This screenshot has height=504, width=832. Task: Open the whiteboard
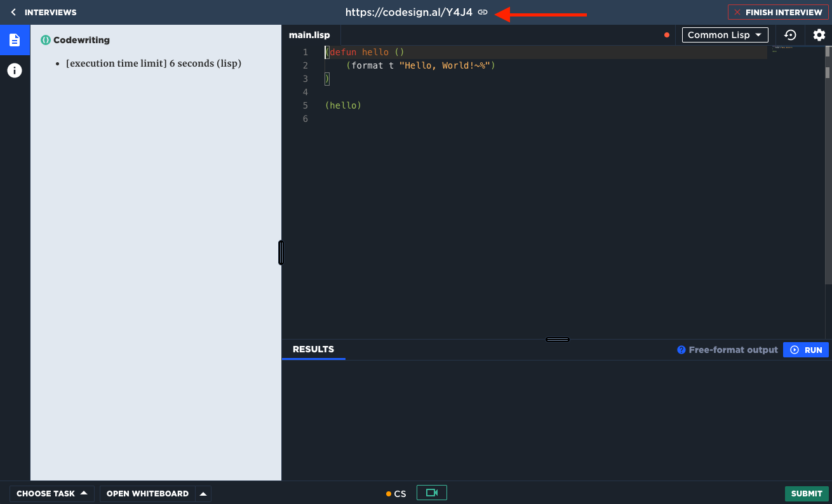(x=147, y=493)
